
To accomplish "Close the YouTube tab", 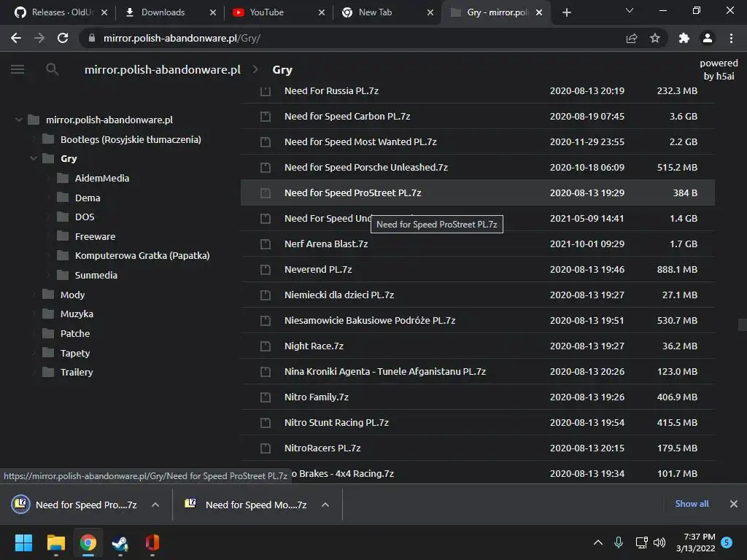I will pyautogui.click(x=322, y=12).
